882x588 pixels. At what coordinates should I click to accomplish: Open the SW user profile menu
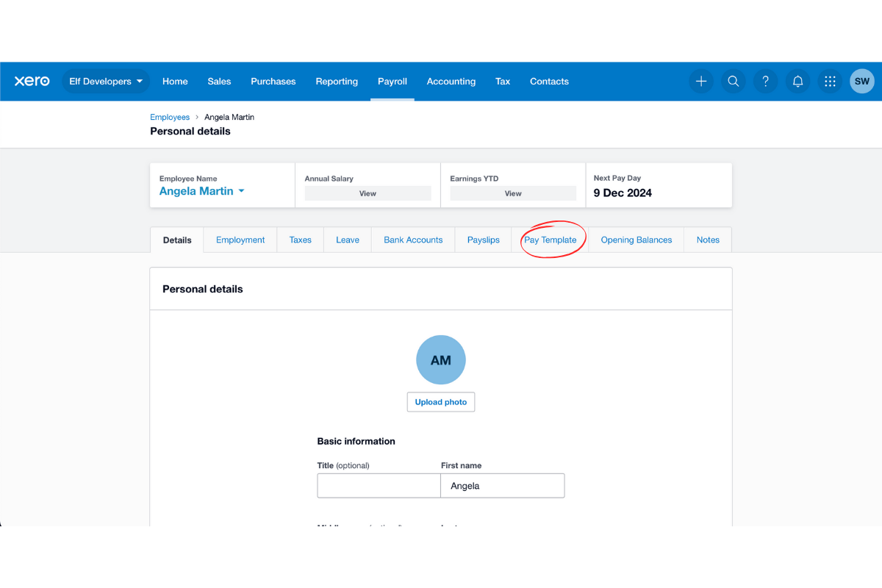[861, 81]
